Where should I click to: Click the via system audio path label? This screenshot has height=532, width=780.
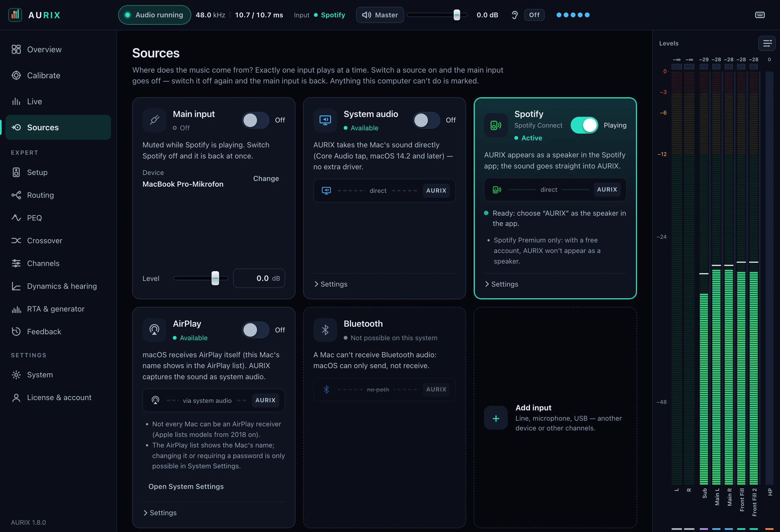[x=207, y=400]
